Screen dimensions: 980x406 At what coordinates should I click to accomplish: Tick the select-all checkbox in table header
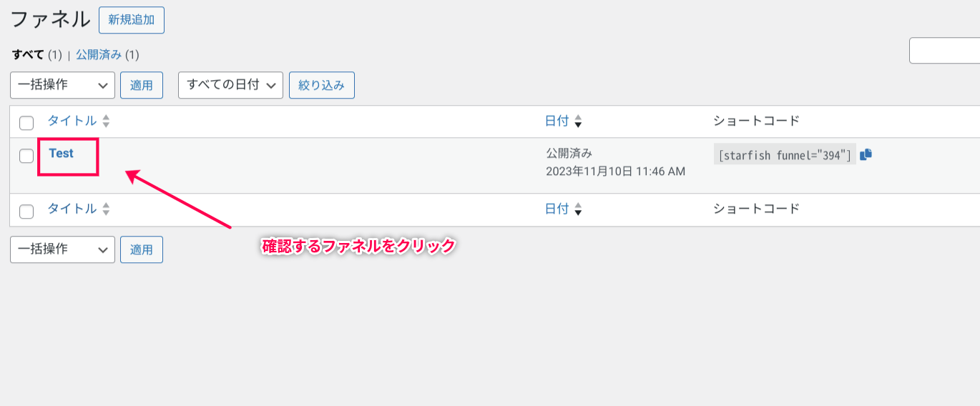pos(26,123)
